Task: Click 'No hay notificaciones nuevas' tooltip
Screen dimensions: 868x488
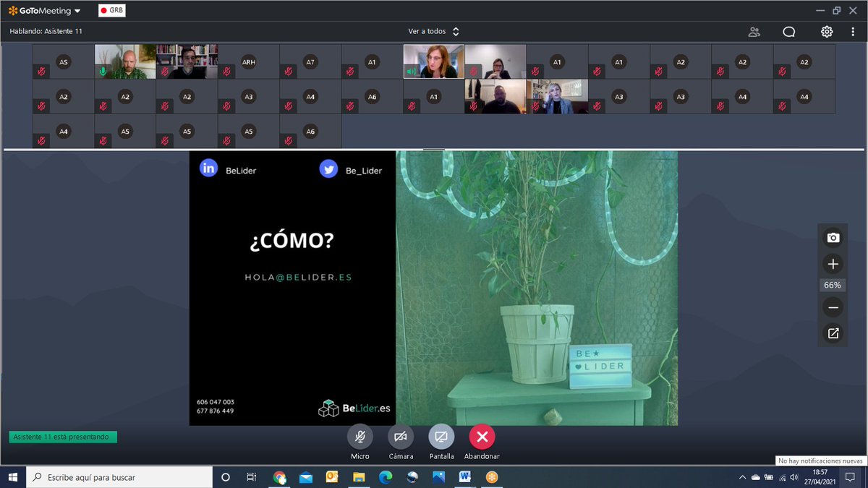Action: (820, 461)
